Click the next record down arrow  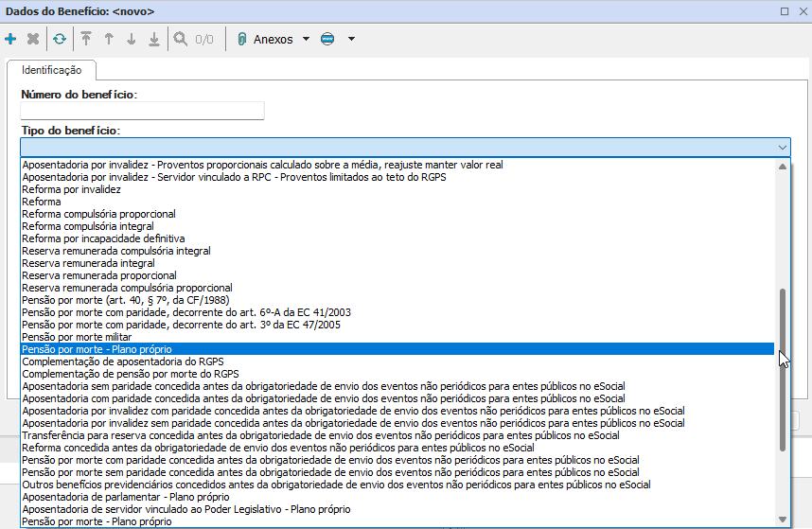pyautogui.click(x=132, y=39)
